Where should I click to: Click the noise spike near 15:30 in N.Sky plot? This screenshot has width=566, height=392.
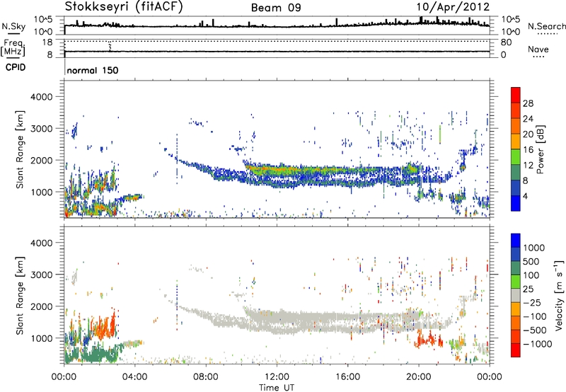337,22
